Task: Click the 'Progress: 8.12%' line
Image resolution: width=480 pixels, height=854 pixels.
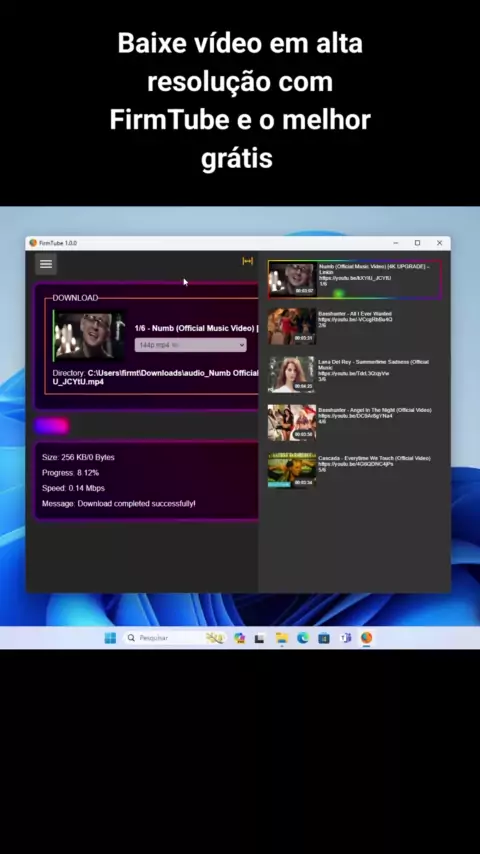Action: pyautogui.click(x=70, y=473)
